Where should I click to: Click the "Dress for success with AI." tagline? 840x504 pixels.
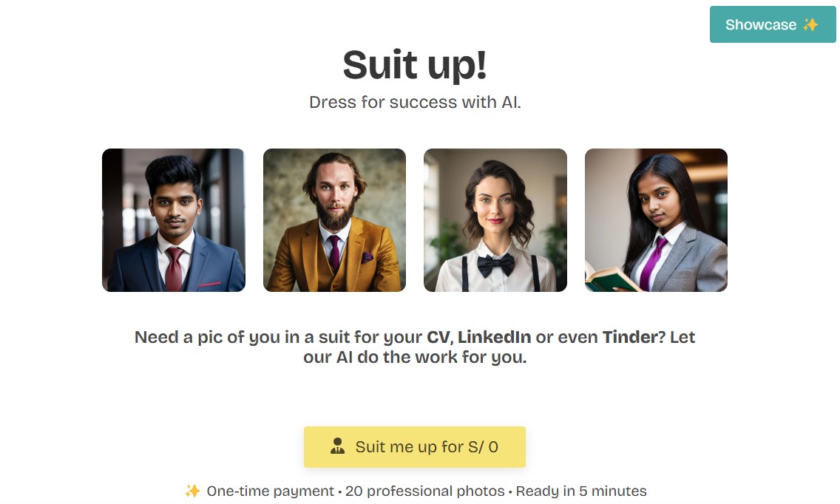click(x=415, y=102)
